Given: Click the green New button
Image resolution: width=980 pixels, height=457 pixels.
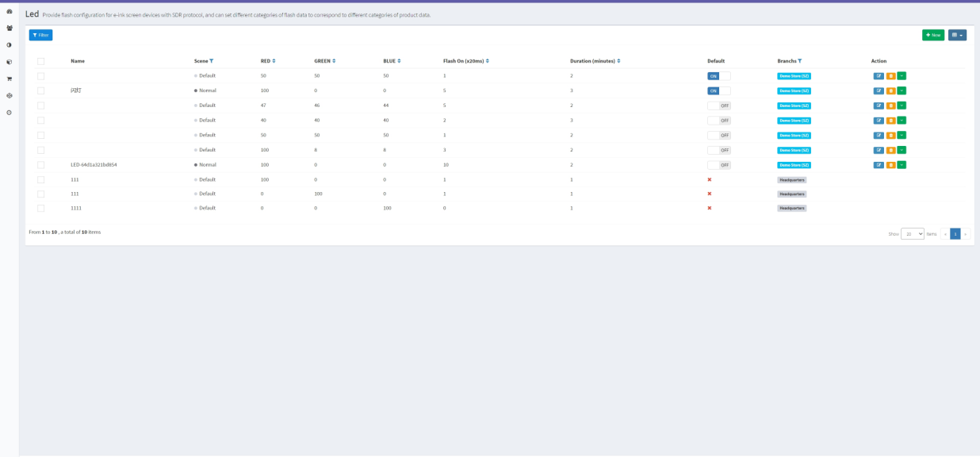Looking at the screenshot, I should tap(932, 35).
